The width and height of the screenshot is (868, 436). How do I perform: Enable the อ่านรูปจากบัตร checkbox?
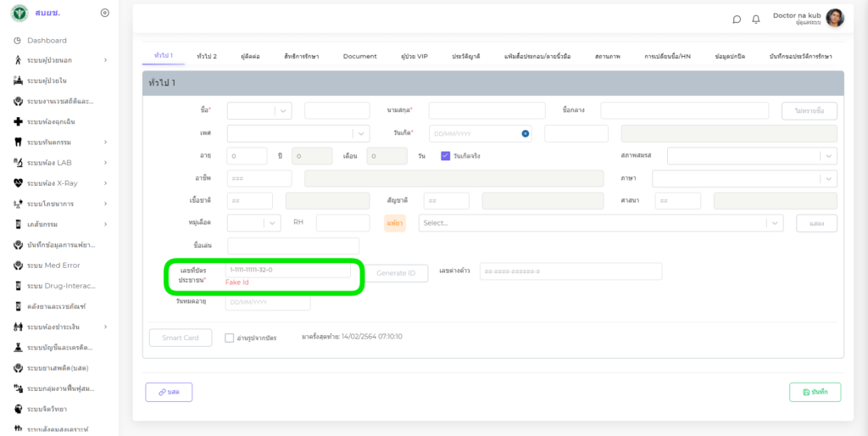click(230, 338)
